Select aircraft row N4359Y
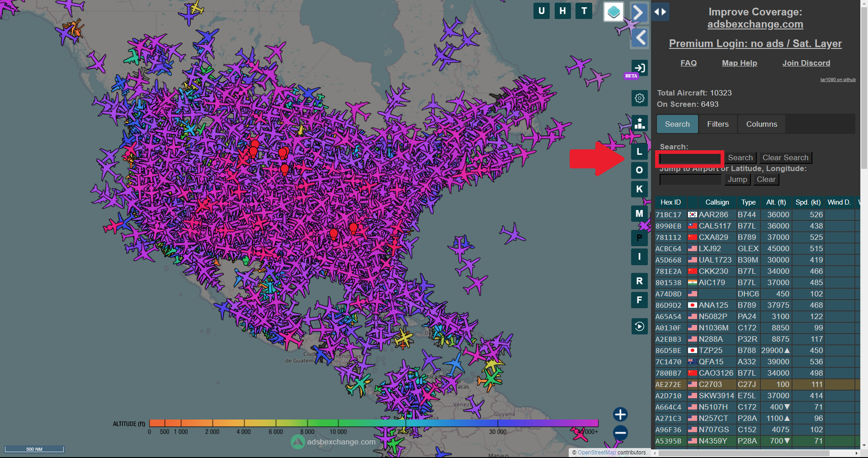This screenshot has width=868, height=458. tap(758, 441)
